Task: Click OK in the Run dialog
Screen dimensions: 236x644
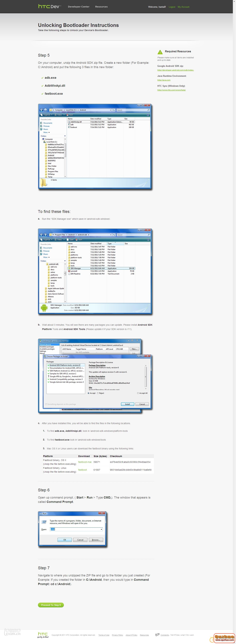Action: [x=65, y=540]
